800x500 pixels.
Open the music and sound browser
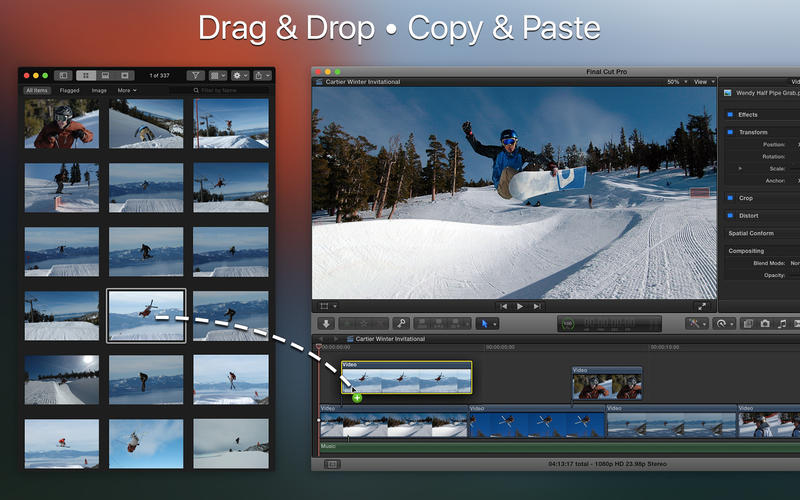tap(782, 324)
